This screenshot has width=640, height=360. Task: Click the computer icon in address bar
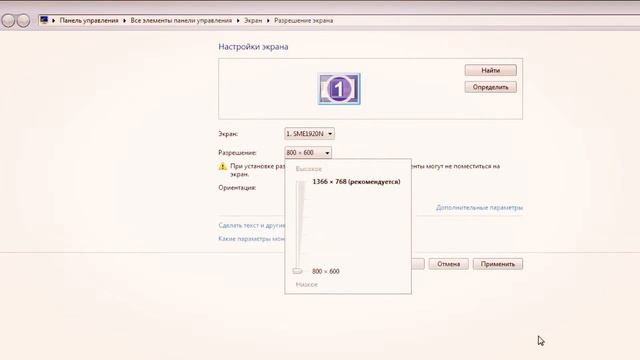44,20
